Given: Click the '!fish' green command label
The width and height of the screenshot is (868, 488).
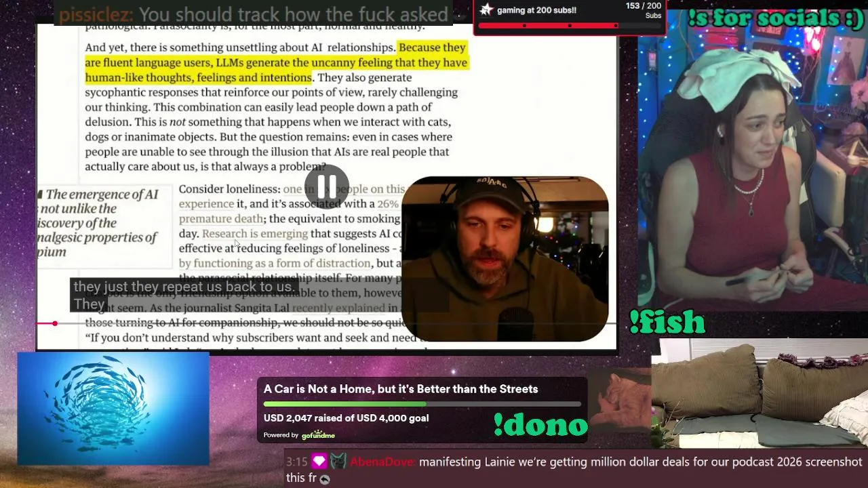Looking at the screenshot, I should (x=667, y=323).
